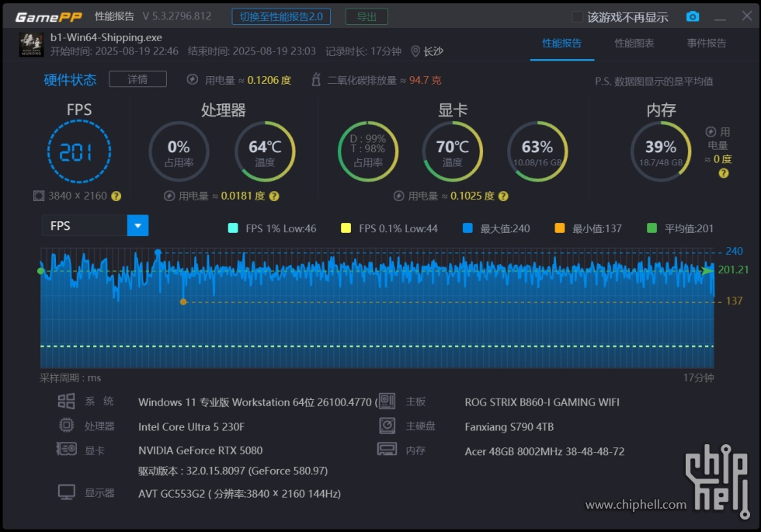Click the power icon beside processor 用电量
The image size is (761, 532).
pyautogui.click(x=169, y=196)
